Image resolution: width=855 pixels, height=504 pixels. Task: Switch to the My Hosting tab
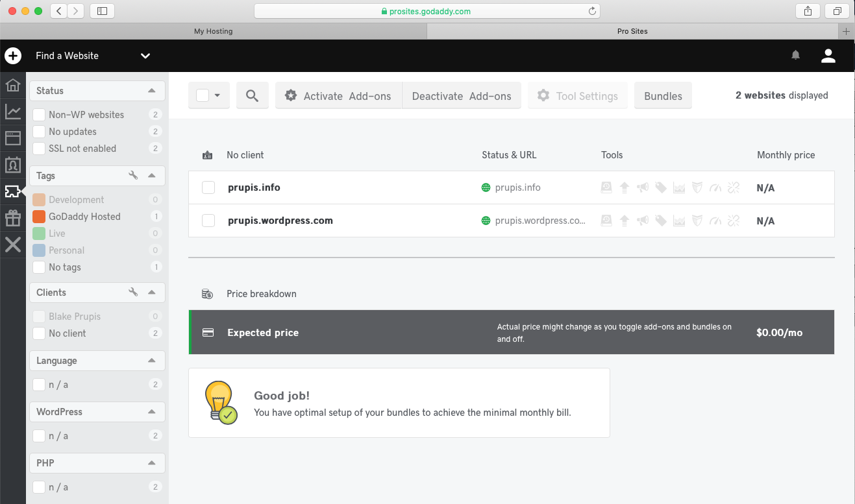(214, 31)
